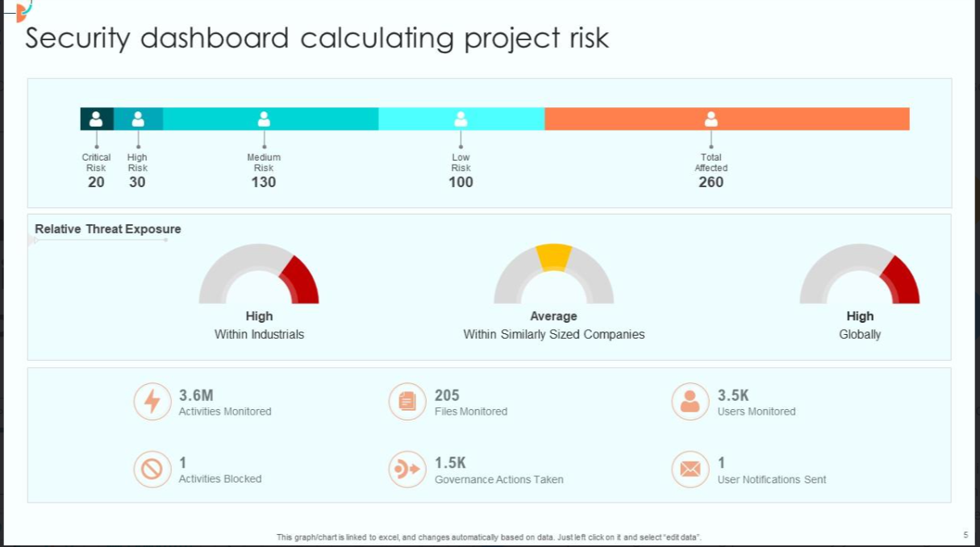Select the Activities Blocked prohibited icon

[152, 469]
